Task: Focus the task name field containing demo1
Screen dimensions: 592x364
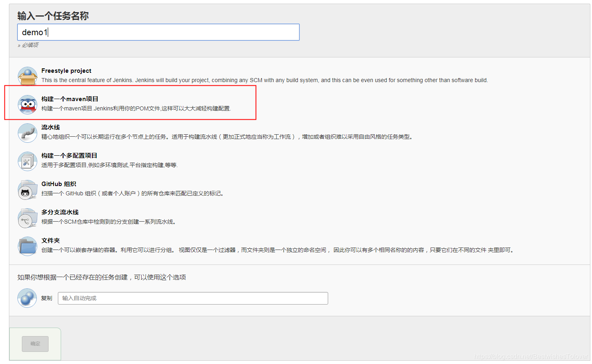Action: [158, 32]
